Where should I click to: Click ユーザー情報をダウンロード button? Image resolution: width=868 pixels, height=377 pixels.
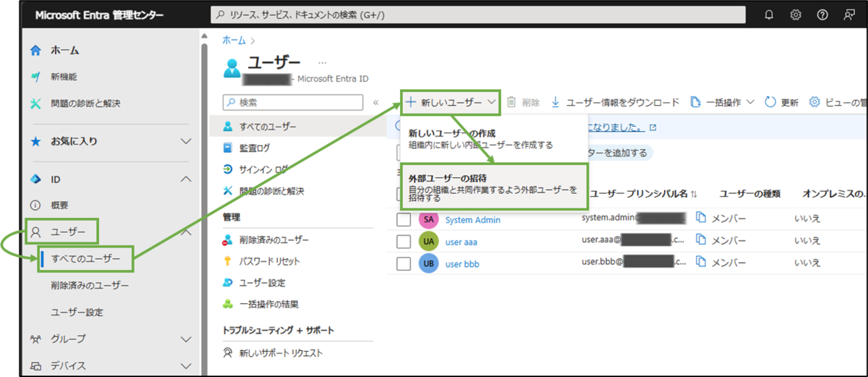[x=615, y=102]
